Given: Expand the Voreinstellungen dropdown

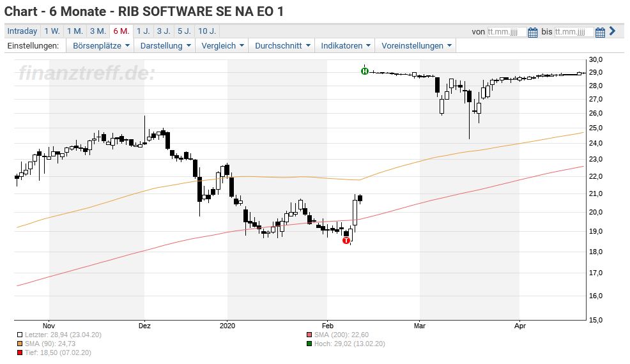Looking at the screenshot, I should (x=416, y=46).
